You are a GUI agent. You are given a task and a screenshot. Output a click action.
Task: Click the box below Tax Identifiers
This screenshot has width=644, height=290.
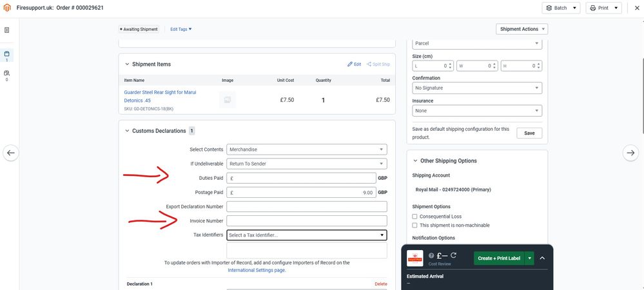[x=307, y=251]
